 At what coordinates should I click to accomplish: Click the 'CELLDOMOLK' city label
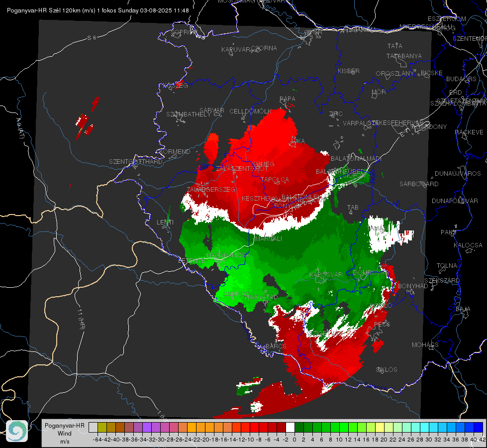tap(251, 111)
